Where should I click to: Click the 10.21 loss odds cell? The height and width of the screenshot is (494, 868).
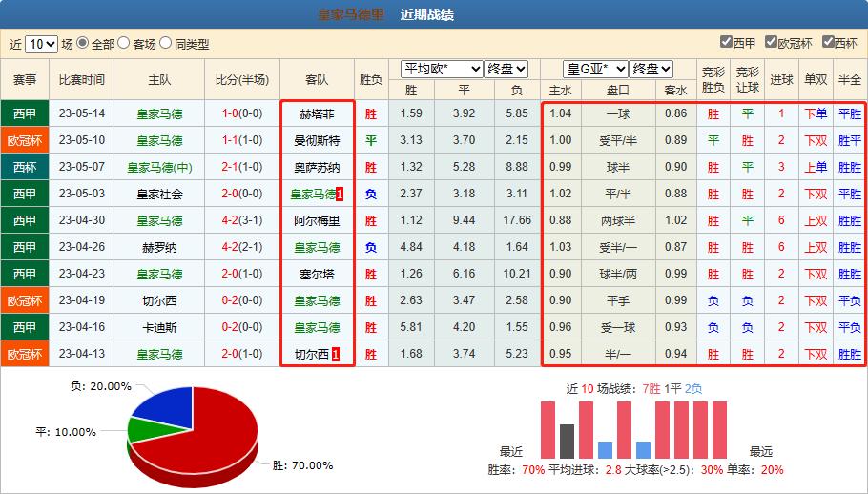[x=517, y=274]
